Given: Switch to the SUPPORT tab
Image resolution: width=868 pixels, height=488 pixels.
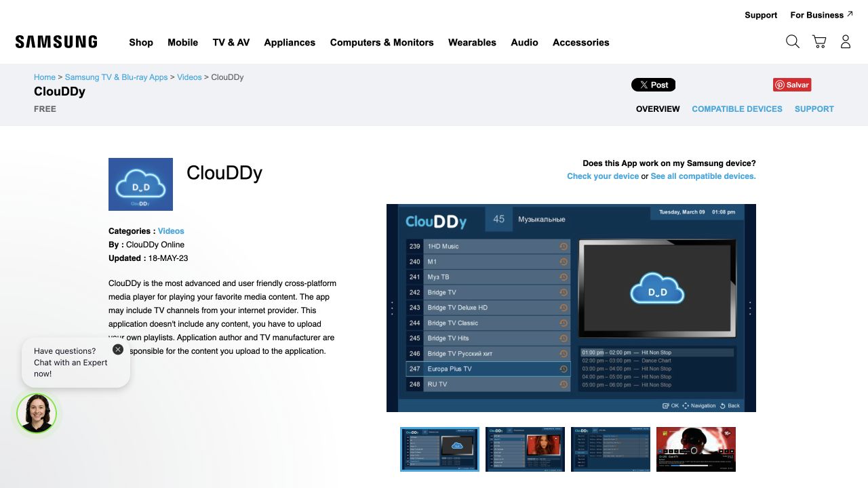Looking at the screenshot, I should tap(814, 108).
